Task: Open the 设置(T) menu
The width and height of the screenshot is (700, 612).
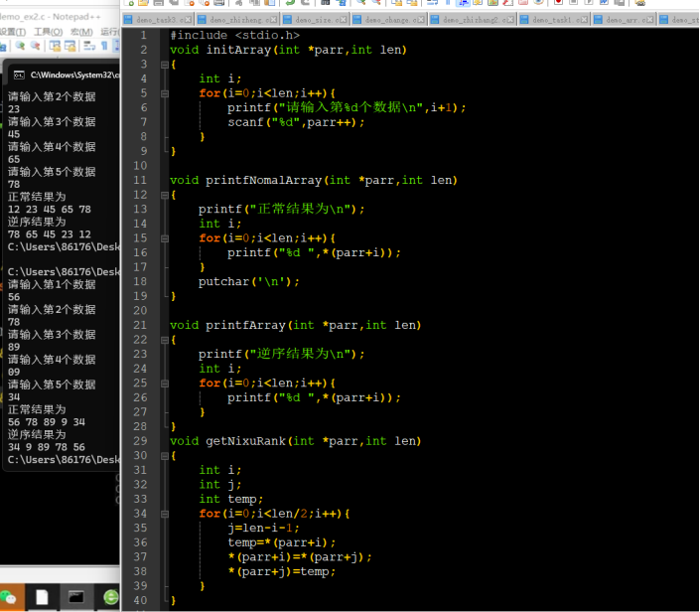Action: click(x=13, y=32)
